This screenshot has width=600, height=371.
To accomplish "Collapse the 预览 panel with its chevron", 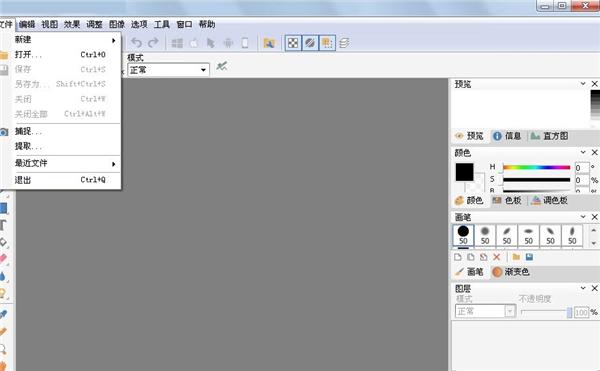I will [x=583, y=83].
